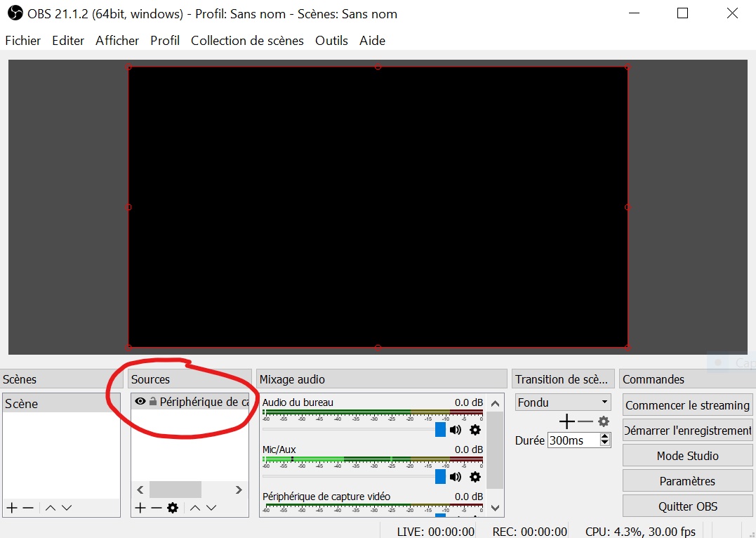Open Audio du bureau settings gear

[475, 430]
